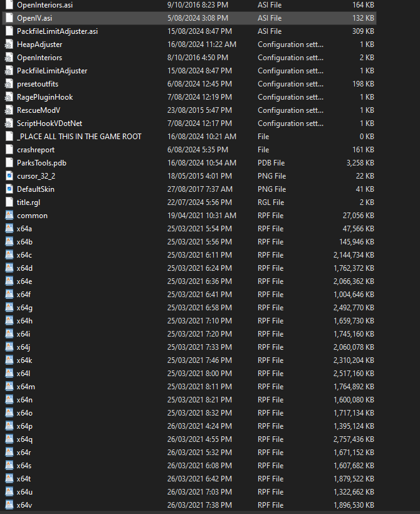Viewport: 420px width, 514px height.
Task: Click the ParksTools.pdb file icon
Action: click(9, 163)
